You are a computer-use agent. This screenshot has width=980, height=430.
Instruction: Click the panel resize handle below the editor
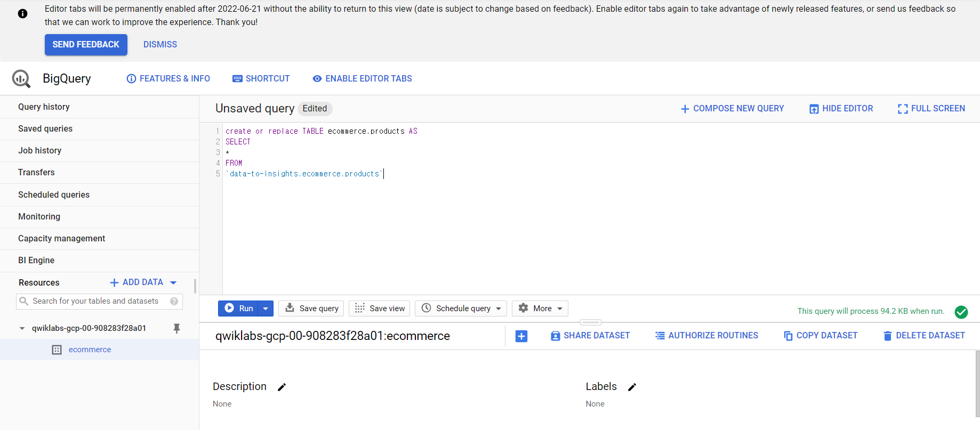click(x=591, y=322)
